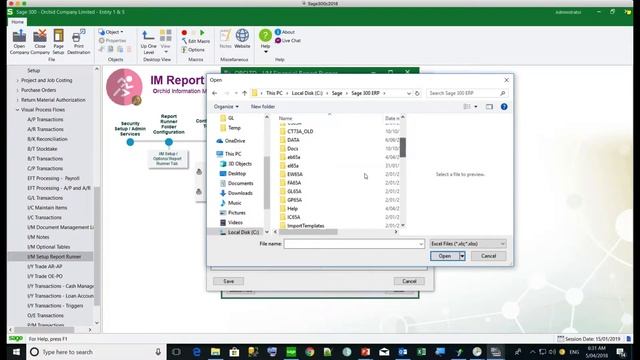Select Music in the navigation pane

click(x=231, y=203)
